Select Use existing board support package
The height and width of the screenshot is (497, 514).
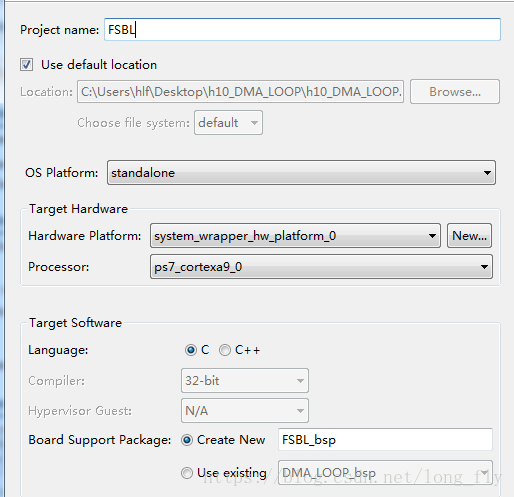(x=187, y=473)
